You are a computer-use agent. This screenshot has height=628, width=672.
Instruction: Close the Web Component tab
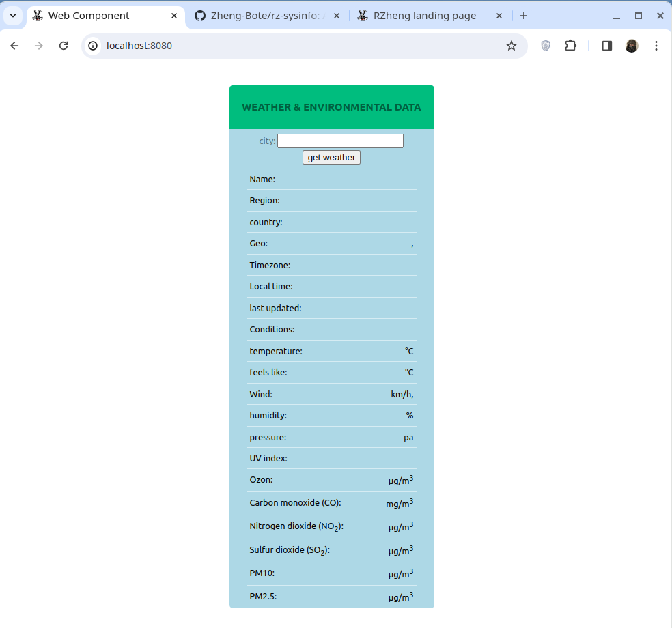click(x=174, y=16)
